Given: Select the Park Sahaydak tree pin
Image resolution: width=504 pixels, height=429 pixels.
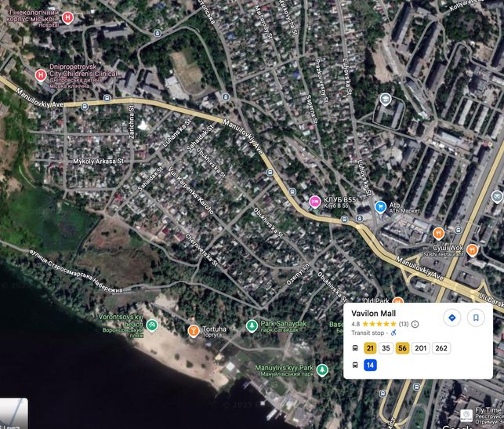Looking at the screenshot, I should pyautogui.click(x=252, y=325).
